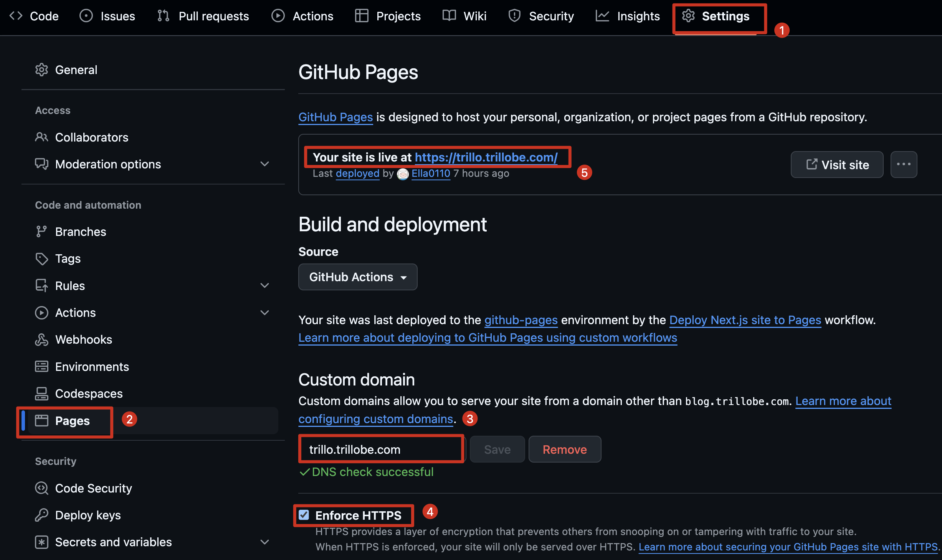This screenshot has width=942, height=560.
Task: Click the Deploy keys key icon
Action: tap(41, 515)
